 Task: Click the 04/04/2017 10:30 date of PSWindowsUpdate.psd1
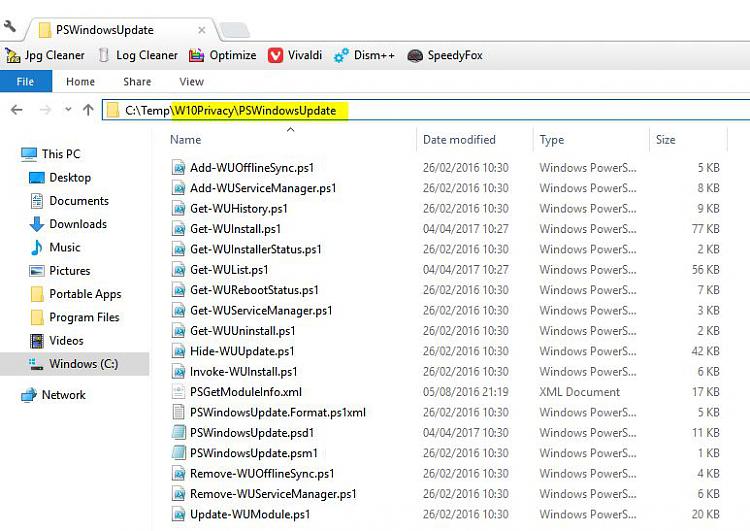465,433
